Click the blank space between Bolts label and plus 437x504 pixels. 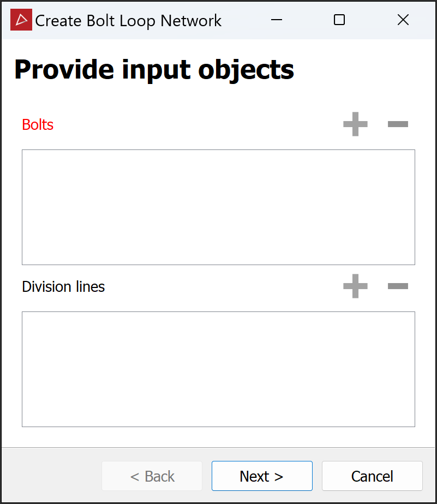point(196,124)
